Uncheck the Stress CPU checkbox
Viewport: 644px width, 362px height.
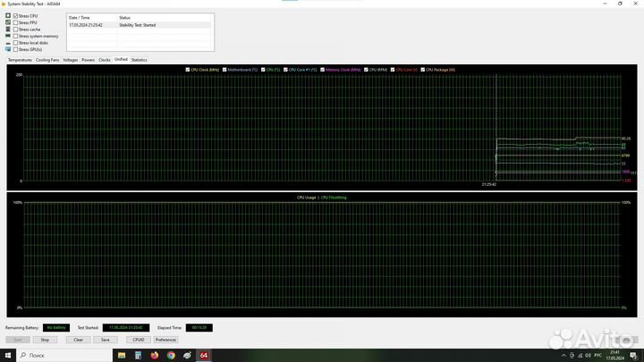15,16
